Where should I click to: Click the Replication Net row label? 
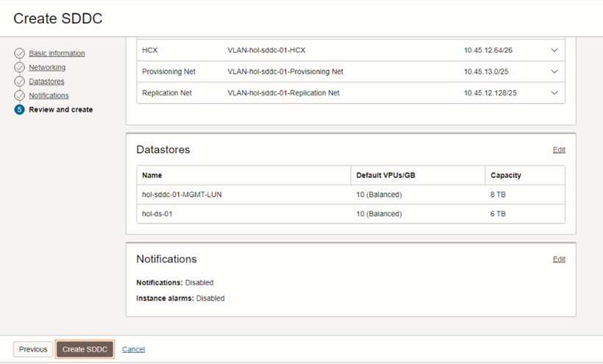click(x=167, y=93)
